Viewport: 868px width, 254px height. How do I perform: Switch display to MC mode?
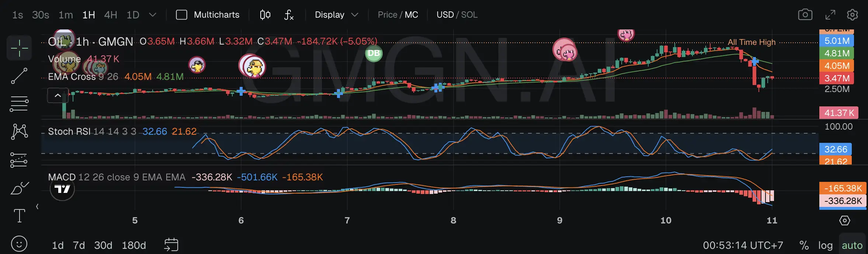point(412,15)
